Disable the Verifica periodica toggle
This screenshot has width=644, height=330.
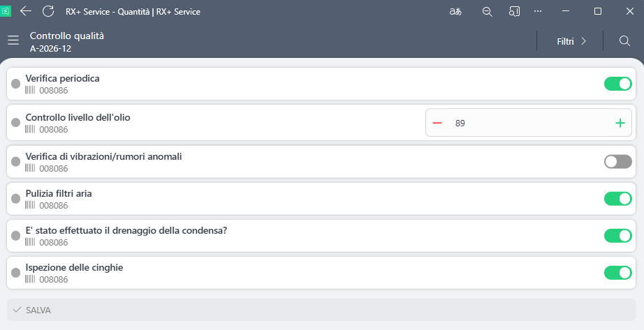click(x=617, y=84)
